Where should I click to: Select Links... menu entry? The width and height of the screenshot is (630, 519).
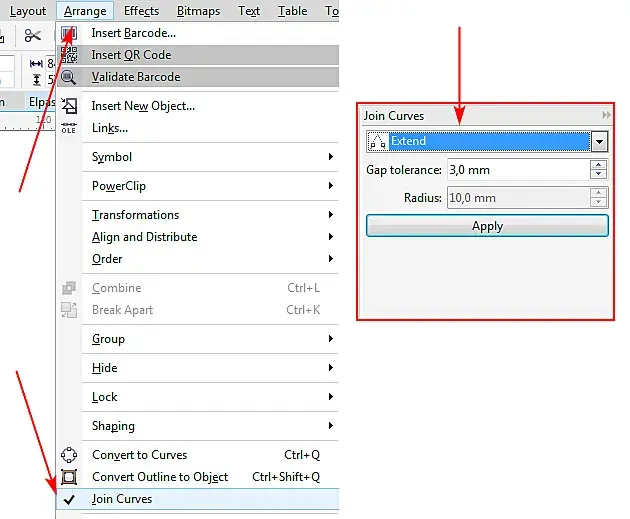[198, 128]
